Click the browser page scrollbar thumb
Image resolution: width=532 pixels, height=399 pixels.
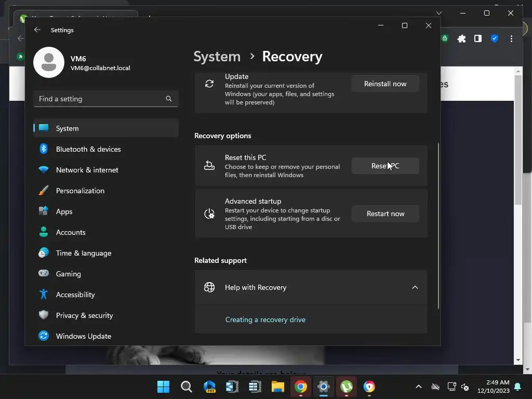[518, 140]
